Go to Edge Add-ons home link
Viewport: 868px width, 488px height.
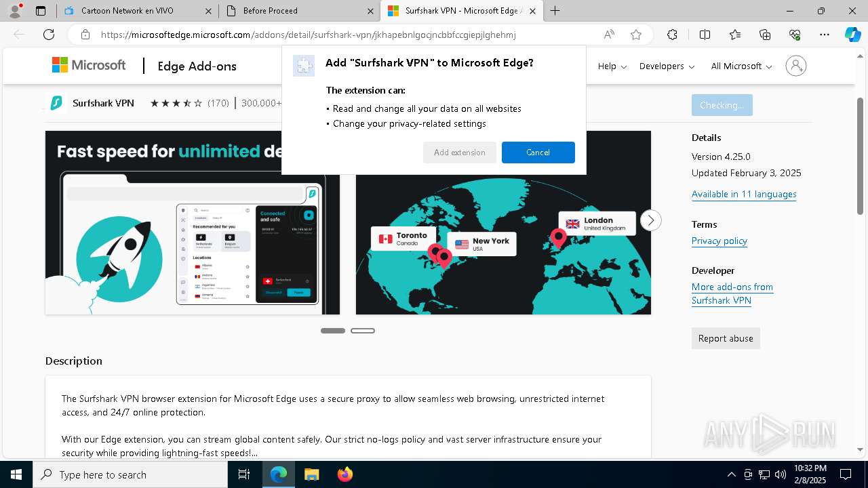tap(197, 66)
